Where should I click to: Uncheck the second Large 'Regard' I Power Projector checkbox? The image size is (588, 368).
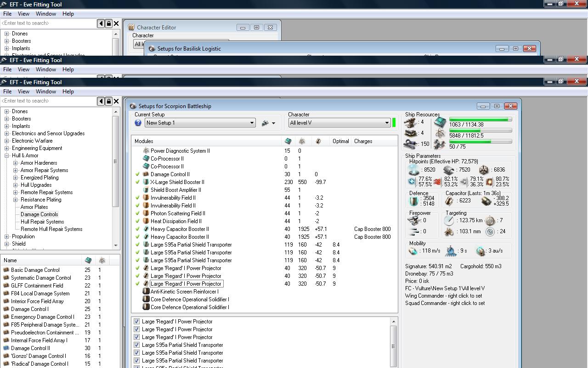tap(136, 329)
